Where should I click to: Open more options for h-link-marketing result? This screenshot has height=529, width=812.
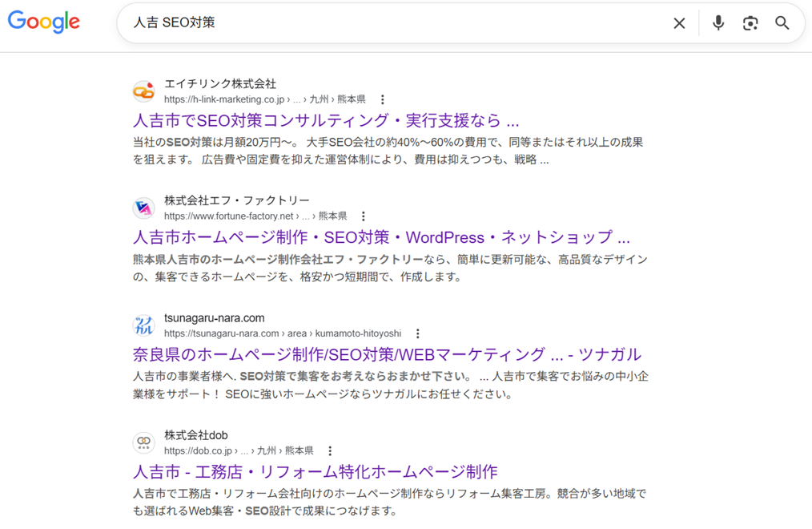[383, 99]
